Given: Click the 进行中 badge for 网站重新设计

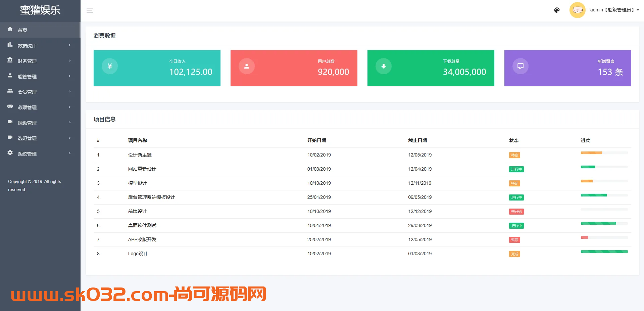Looking at the screenshot, I should click(516, 169).
